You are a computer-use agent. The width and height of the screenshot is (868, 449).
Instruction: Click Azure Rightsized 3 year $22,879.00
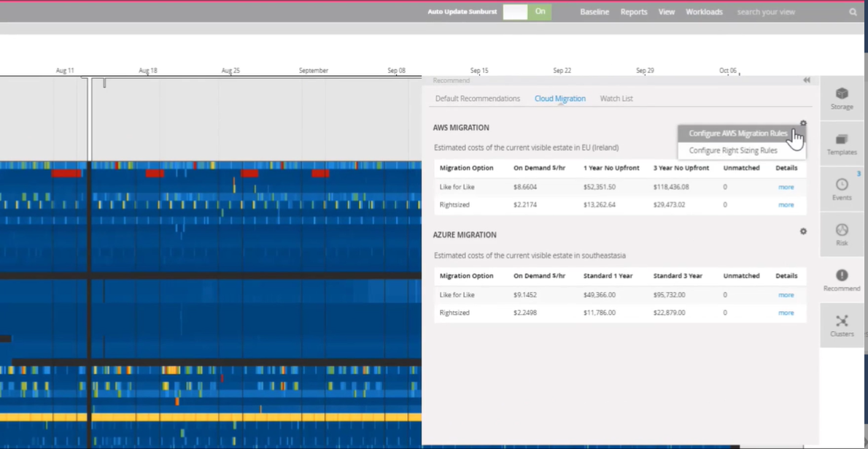pos(670,312)
